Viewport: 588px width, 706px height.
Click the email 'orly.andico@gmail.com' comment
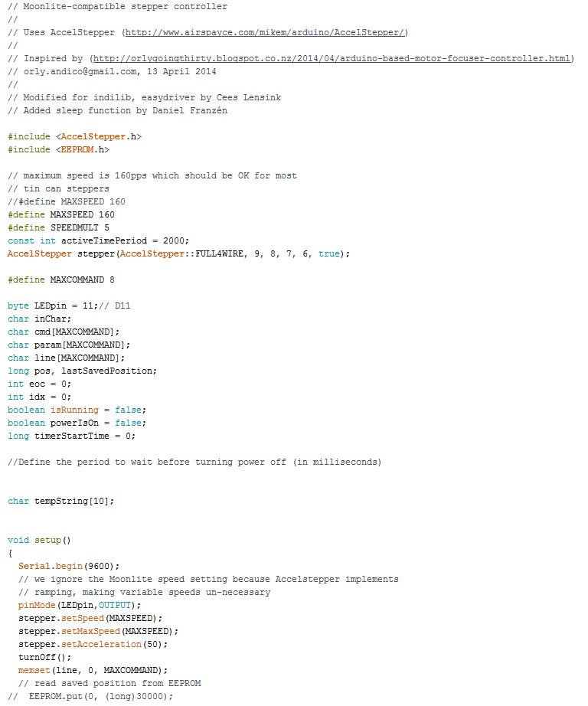82,71
